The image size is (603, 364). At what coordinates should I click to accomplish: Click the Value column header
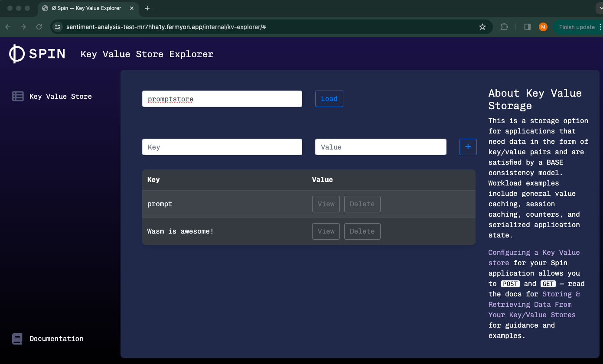pyautogui.click(x=323, y=180)
